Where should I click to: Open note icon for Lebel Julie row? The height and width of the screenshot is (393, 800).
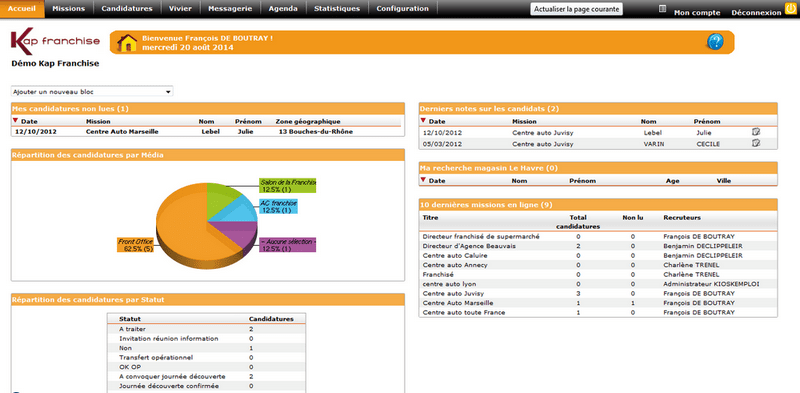coord(756,132)
